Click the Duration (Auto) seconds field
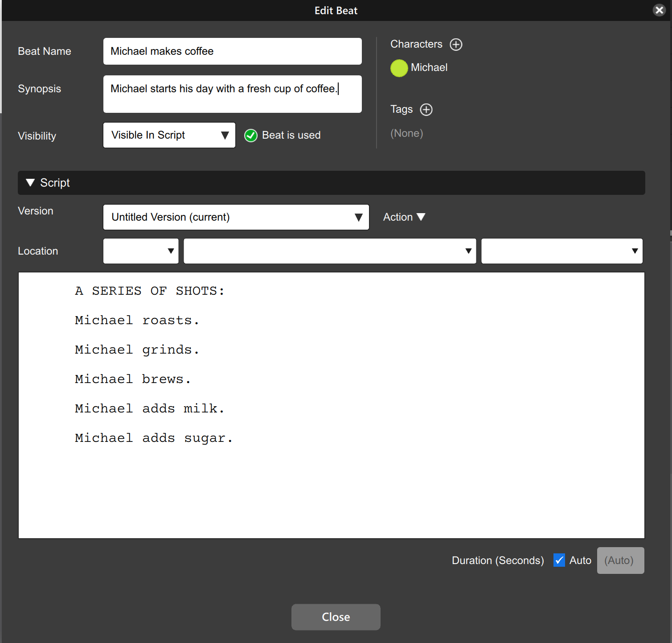Image resolution: width=672 pixels, height=643 pixels. (x=620, y=561)
